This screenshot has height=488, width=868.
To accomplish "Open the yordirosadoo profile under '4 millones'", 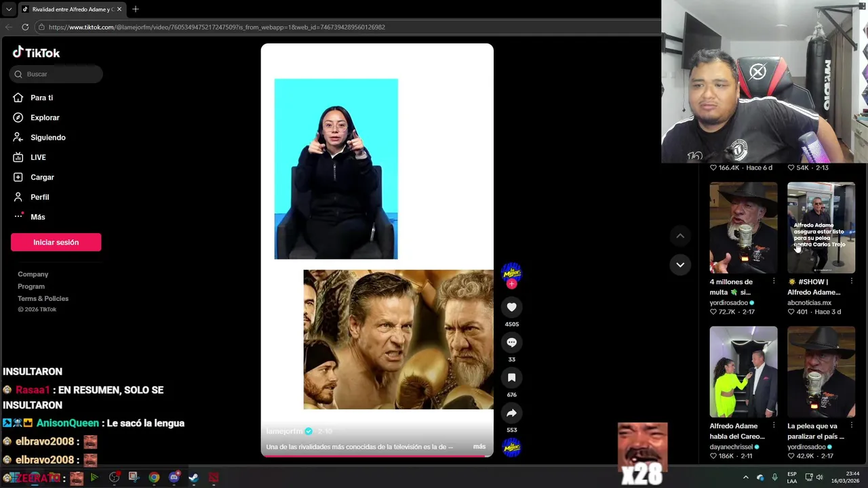I will pos(729,303).
